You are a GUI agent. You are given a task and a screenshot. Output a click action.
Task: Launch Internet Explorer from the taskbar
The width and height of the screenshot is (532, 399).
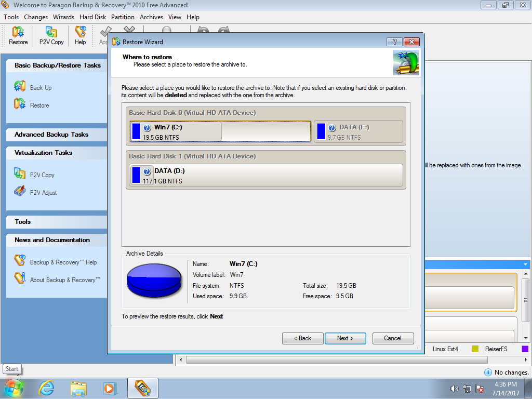(x=47, y=388)
